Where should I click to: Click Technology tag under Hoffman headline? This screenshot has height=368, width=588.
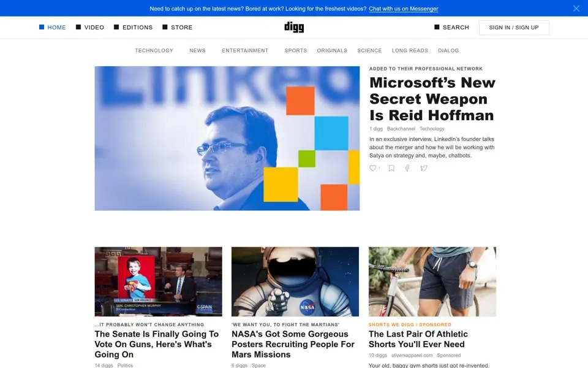pyautogui.click(x=432, y=129)
